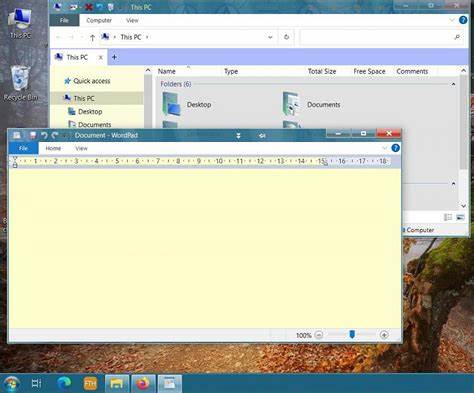474x393 pixels.
Task: Click the undo arrow in WordPad title bar
Action: [44, 135]
